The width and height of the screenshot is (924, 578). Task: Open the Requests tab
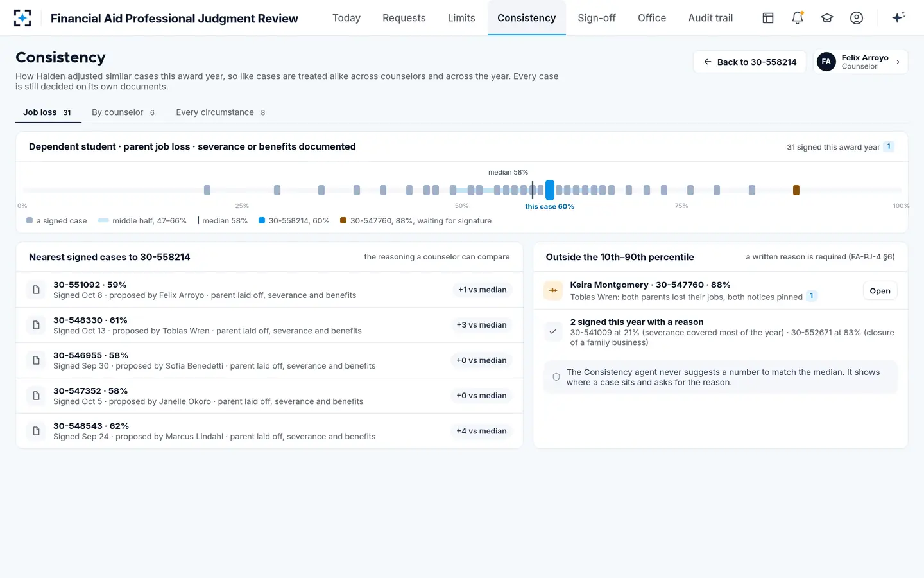click(404, 18)
